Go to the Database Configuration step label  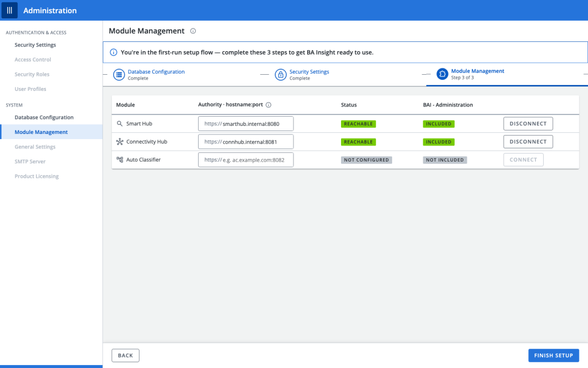[156, 72]
